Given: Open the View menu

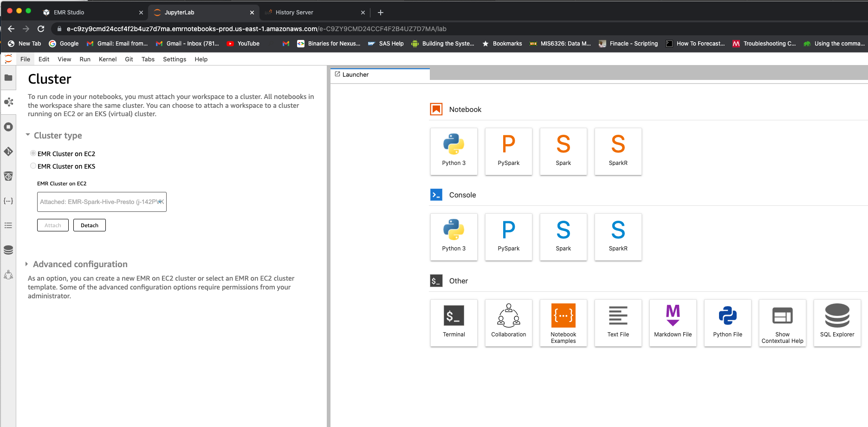Looking at the screenshot, I should click(64, 59).
